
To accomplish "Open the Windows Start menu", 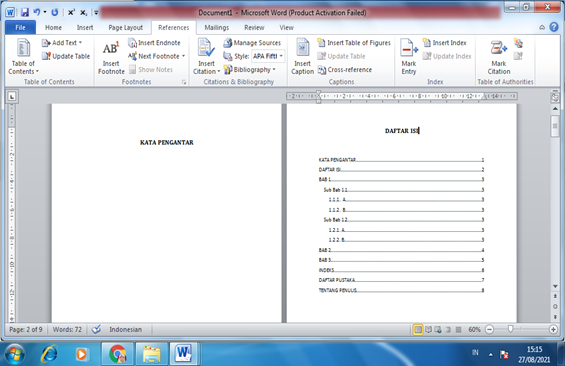I will [14, 354].
